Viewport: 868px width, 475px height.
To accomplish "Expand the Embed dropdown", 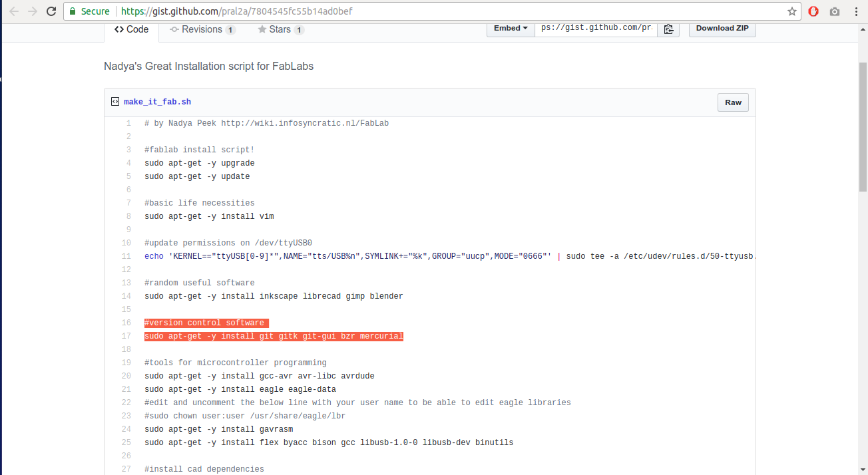I will [x=511, y=29].
